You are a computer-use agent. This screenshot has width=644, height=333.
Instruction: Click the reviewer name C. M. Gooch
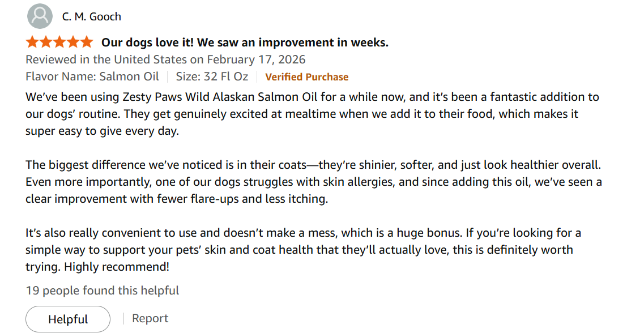coord(91,16)
